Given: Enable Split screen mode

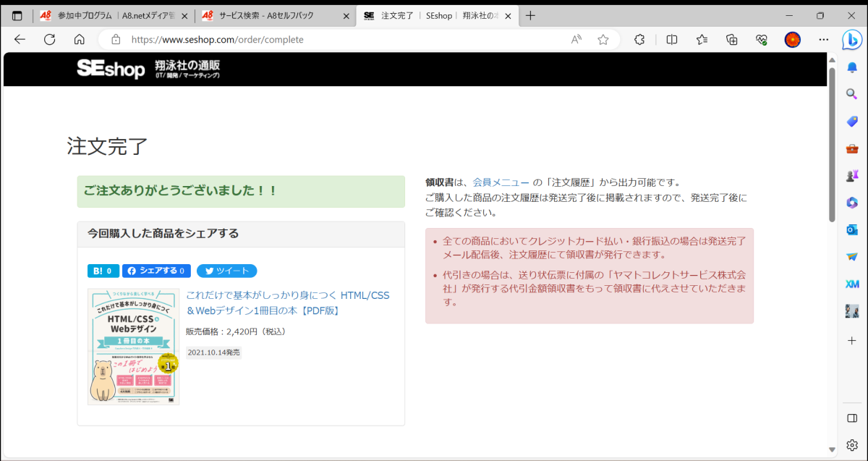Looking at the screenshot, I should click(671, 40).
